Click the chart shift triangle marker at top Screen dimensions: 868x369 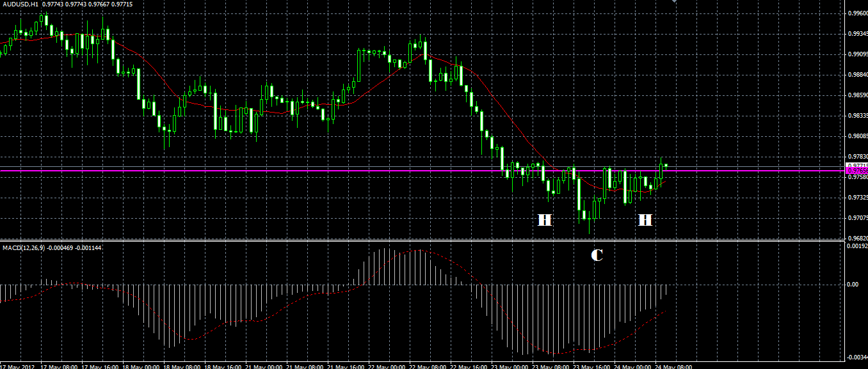(673, 2)
